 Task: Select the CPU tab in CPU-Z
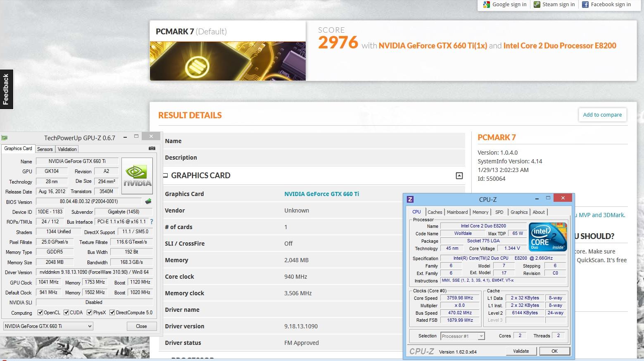pos(416,212)
